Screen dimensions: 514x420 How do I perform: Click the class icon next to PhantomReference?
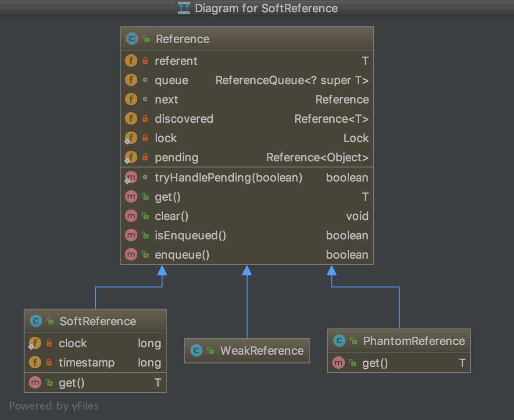[339, 341]
